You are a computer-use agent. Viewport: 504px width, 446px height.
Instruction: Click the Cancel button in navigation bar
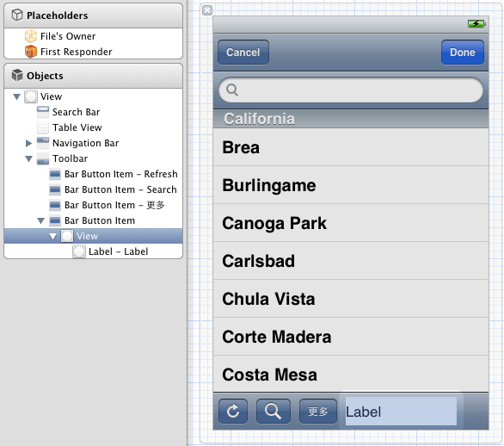click(x=243, y=53)
